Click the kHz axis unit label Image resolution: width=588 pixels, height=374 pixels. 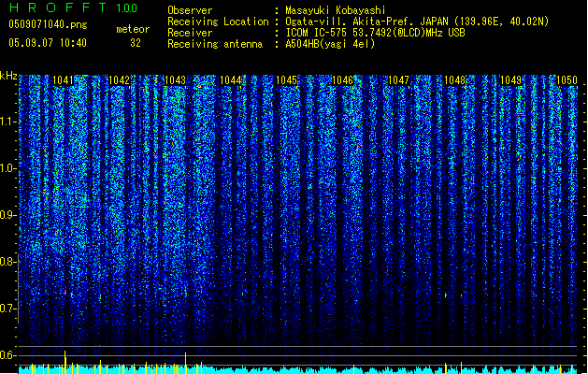pyautogui.click(x=8, y=76)
